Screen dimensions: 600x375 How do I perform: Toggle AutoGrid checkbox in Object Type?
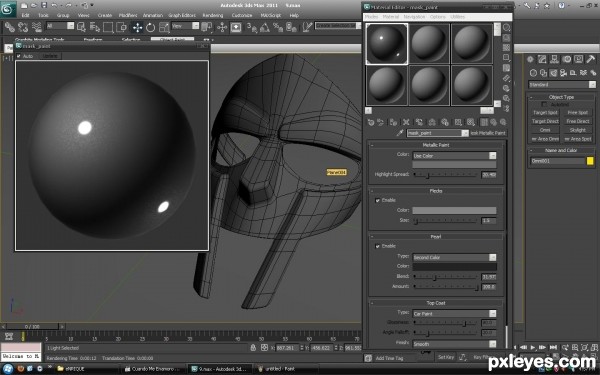pos(544,104)
